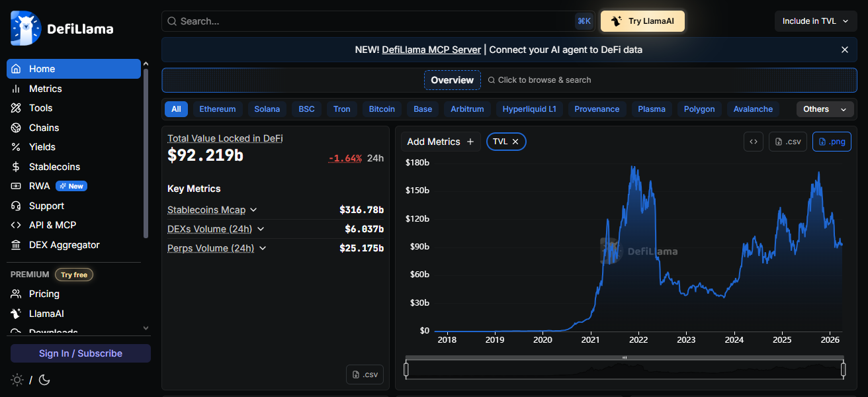Close the MCP Server announcement banner

[844, 50]
